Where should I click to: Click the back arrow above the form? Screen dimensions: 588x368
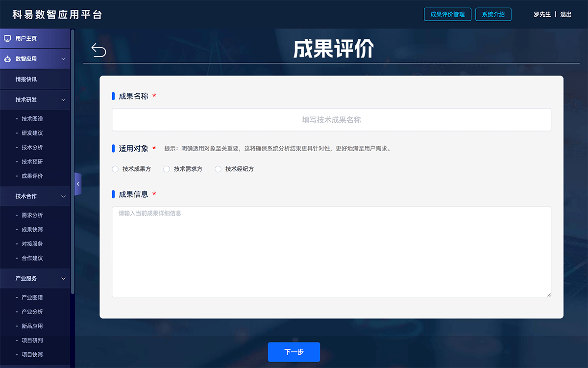click(97, 49)
